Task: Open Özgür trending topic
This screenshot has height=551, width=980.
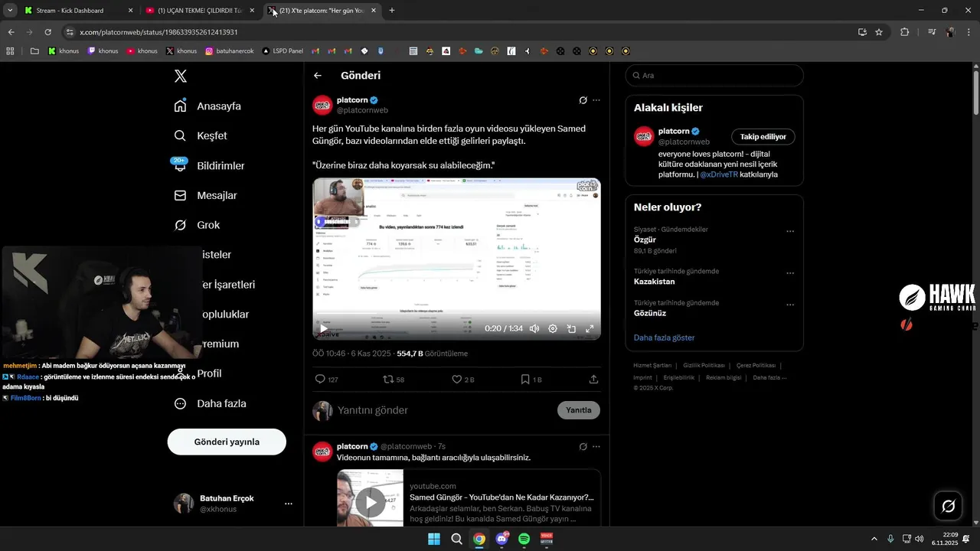Action: click(x=645, y=240)
